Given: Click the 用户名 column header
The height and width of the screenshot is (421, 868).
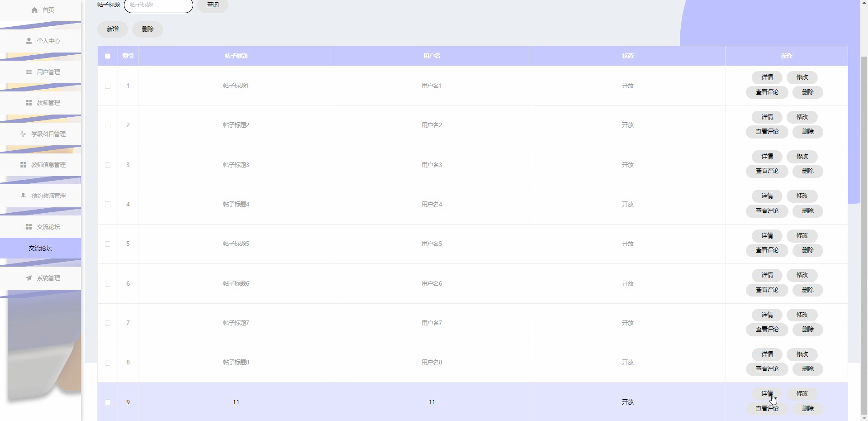Looking at the screenshot, I should [x=432, y=56].
